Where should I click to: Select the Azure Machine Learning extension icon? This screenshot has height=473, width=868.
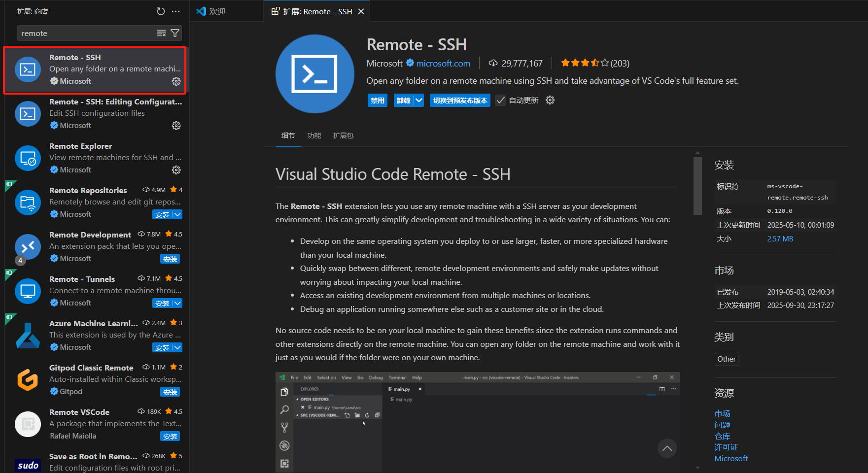(28, 336)
